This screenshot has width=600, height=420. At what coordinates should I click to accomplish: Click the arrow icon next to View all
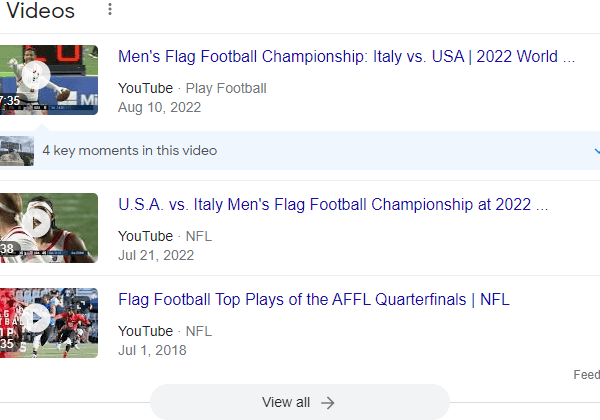click(x=328, y=402)
